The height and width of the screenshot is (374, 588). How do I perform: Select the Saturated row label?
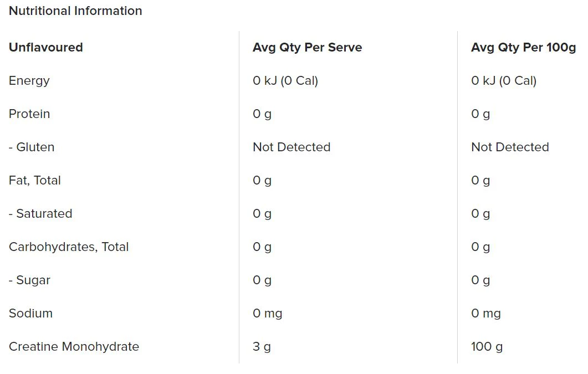click(40, 214)
